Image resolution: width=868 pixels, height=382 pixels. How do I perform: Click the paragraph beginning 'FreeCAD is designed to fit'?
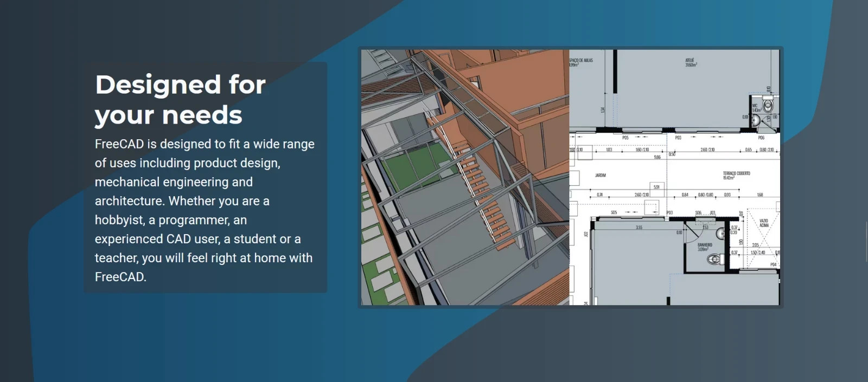(205, 210)
